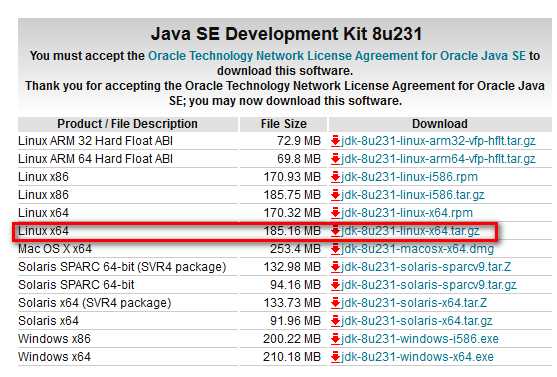Screen dimensions: 557x377
Task: Open the Oracle Technology Network License Agreement link
Action: (x=336, y=56)
